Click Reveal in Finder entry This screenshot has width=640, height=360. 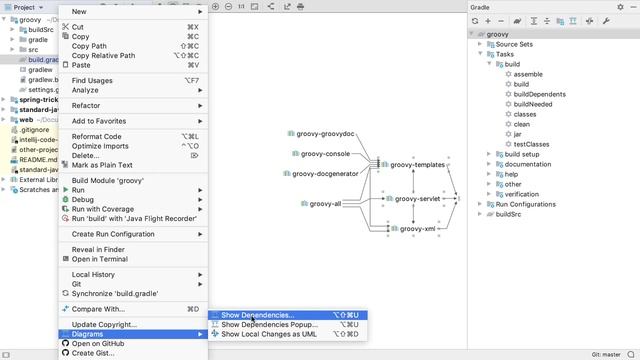pyautogui.click(x=133, y=250)
